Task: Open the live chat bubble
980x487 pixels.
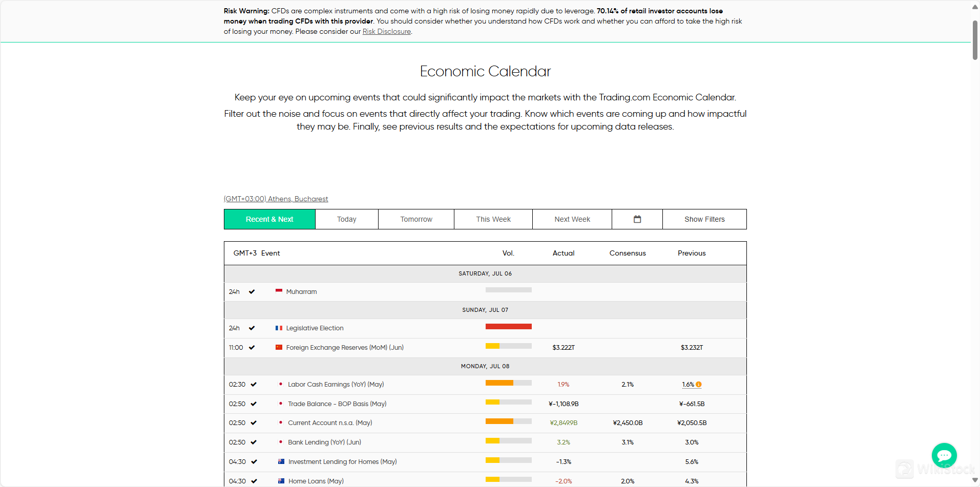Action: point(944,455)
